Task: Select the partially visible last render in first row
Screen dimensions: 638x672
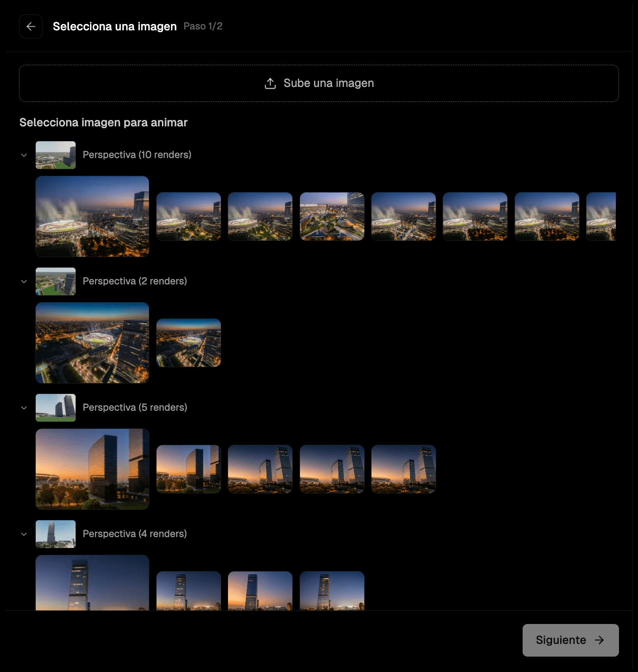Action: click(x=601, y=216)
